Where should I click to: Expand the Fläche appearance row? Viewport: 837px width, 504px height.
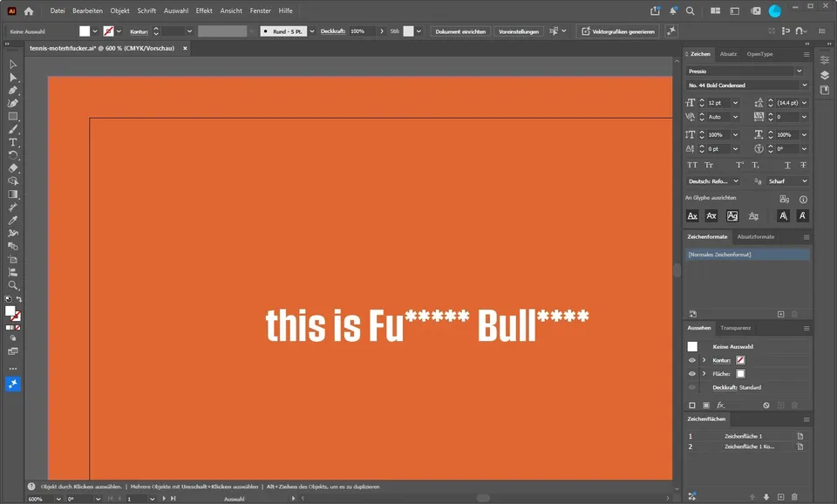tap(704, 374)
